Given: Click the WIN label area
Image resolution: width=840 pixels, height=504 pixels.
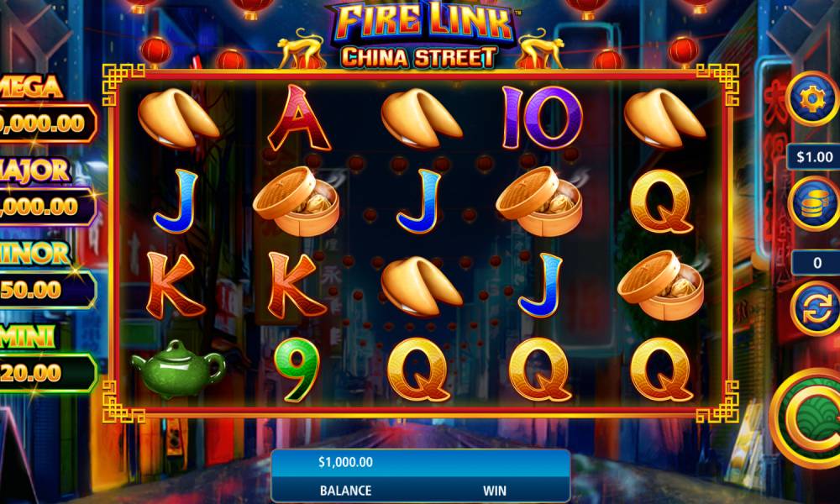Looking at the screenshot, I should [495, 491].
